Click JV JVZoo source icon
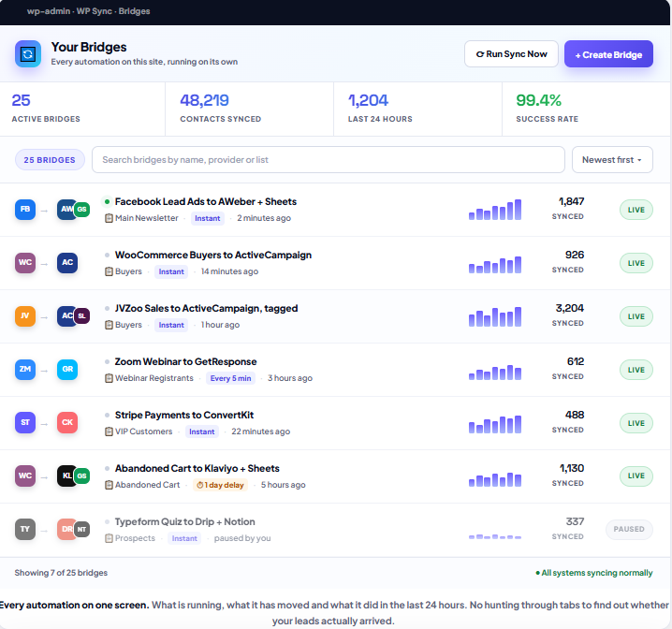Viewport: 672px width, 629px height. point(25,316)
